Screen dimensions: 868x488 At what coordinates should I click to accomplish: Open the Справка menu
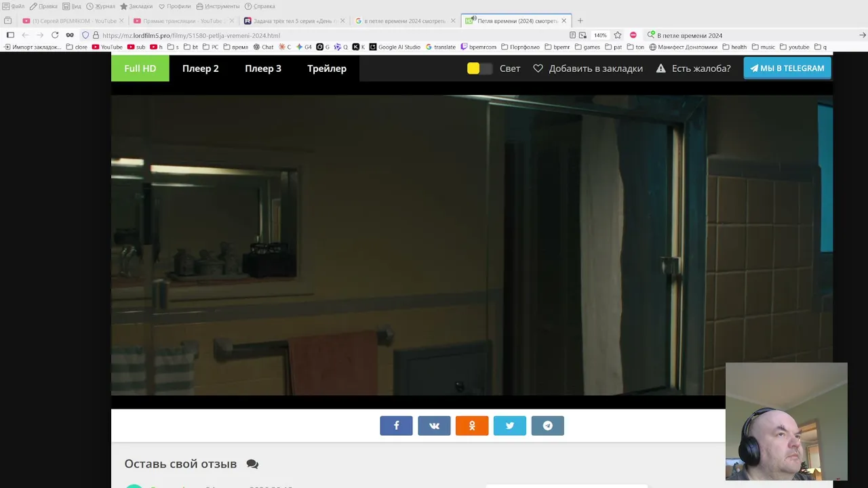point(260,6)
